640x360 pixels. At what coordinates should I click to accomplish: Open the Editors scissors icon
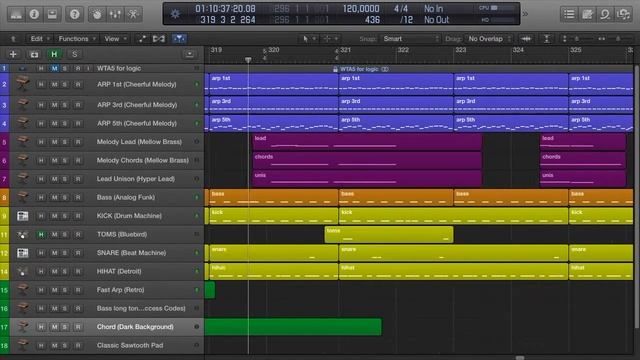point(133,14)
